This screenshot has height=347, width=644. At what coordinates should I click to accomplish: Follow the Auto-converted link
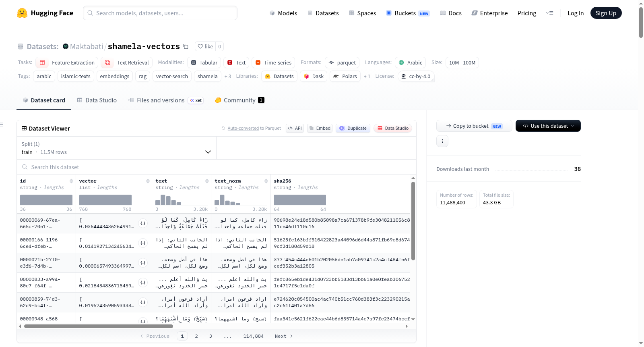pos(243,128)
